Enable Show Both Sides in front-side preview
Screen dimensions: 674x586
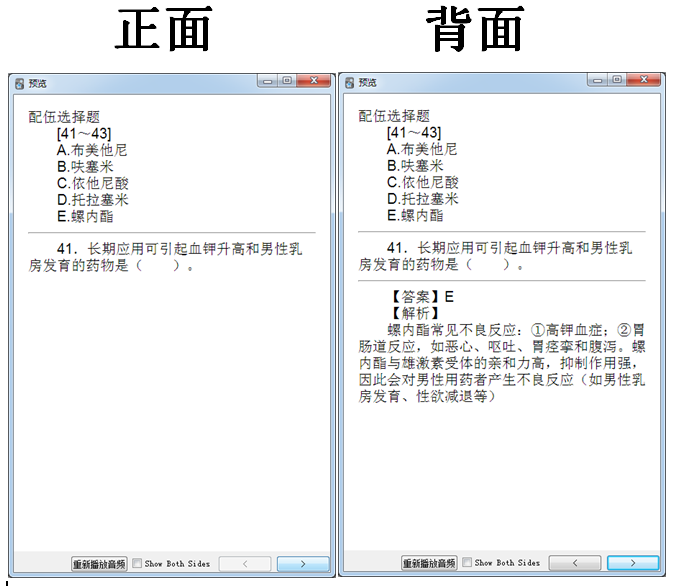coord(171,563)
